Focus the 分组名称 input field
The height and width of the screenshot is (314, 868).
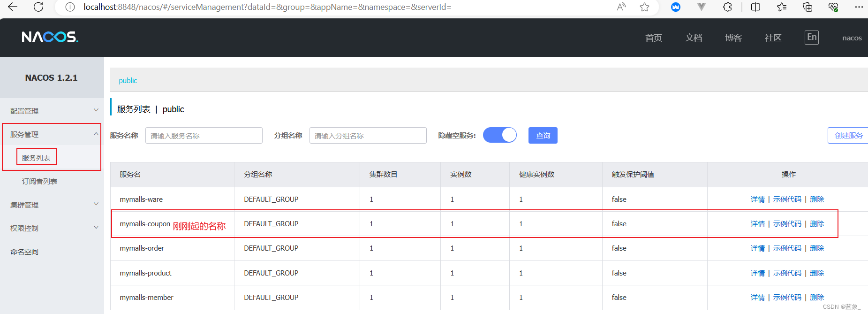pyautogui.click(x=368, y=135)
